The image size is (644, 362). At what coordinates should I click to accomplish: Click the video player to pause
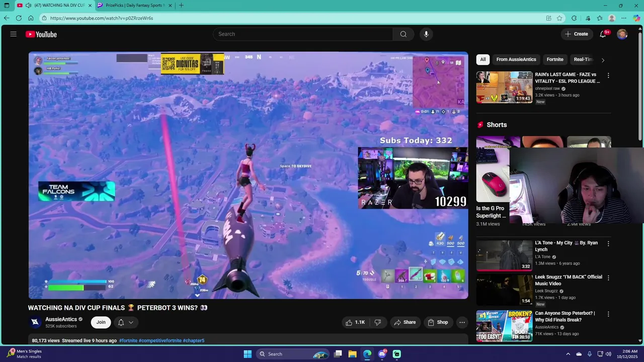(x=248, y=175)
